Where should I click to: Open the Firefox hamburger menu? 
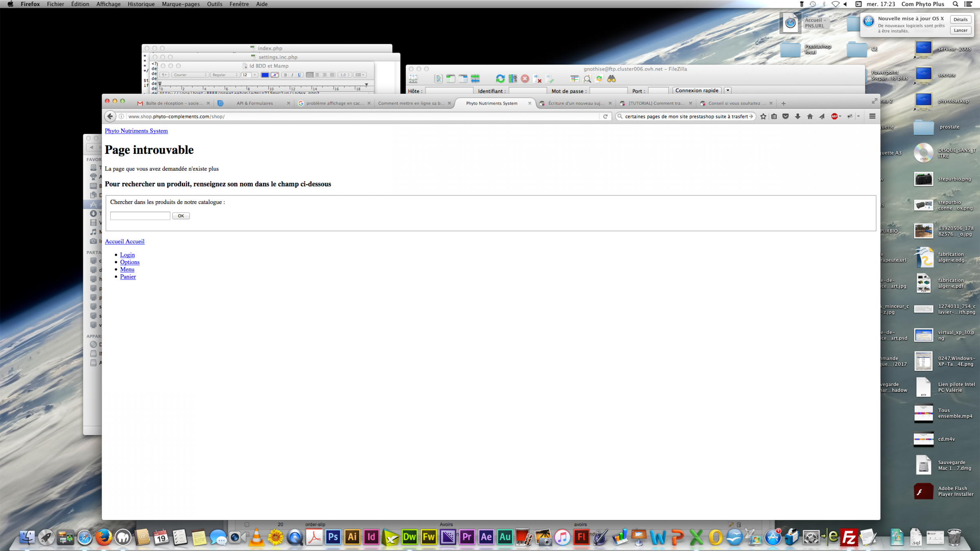[x=872, y=116]
